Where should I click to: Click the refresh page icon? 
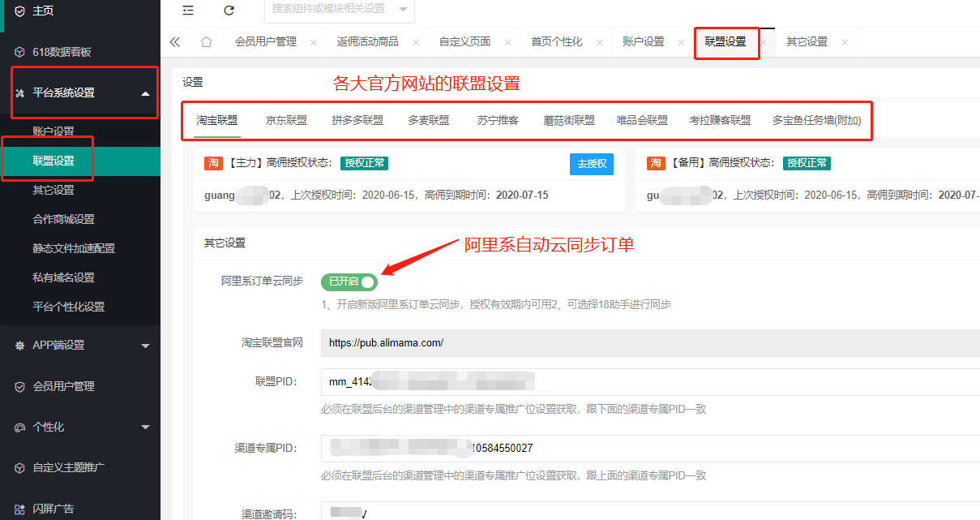pos(229,10)
